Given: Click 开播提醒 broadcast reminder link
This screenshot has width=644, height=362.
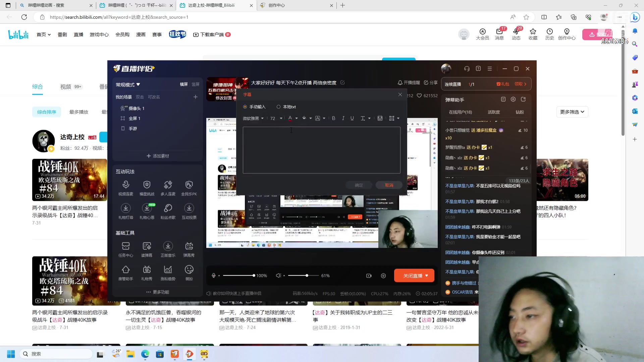Looking at the screenshot, I should coord(409,82).
